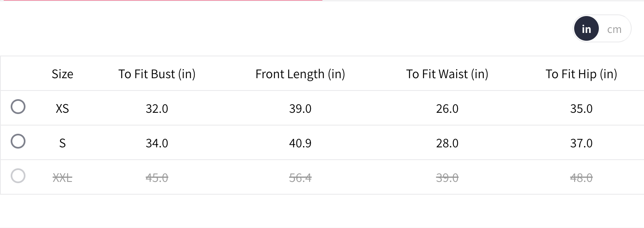Image resolution: width=644 pixels, height=228 pixels.
Task: Click XS waist value 26.0
Action: point(447,109)
